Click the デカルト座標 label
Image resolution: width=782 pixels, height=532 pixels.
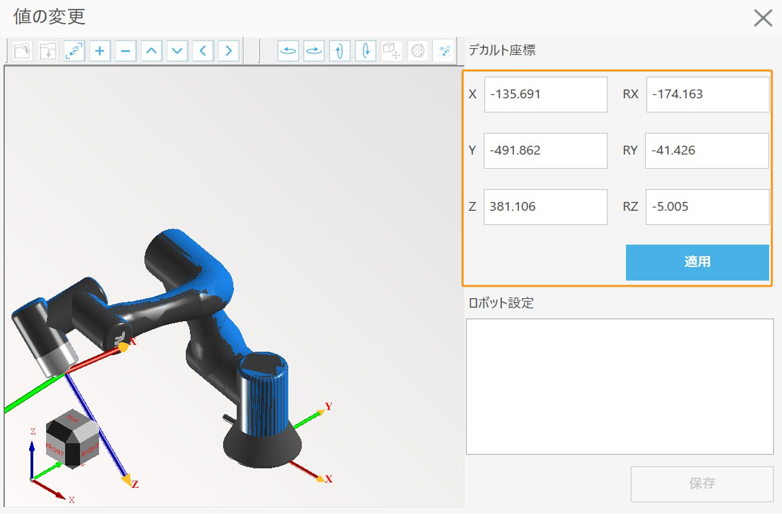click(x=502, y=50)
